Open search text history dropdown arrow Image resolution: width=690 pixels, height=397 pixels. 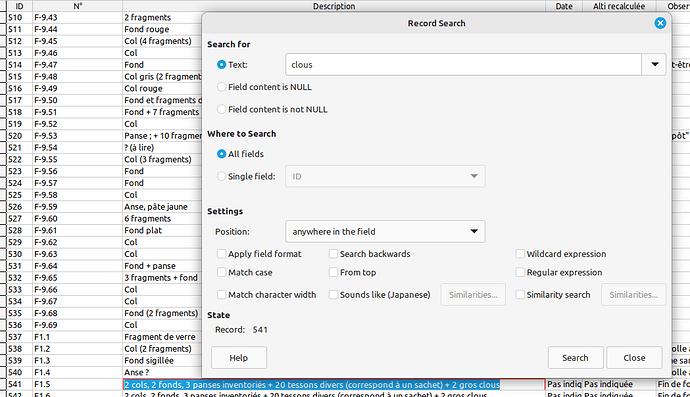654,65
